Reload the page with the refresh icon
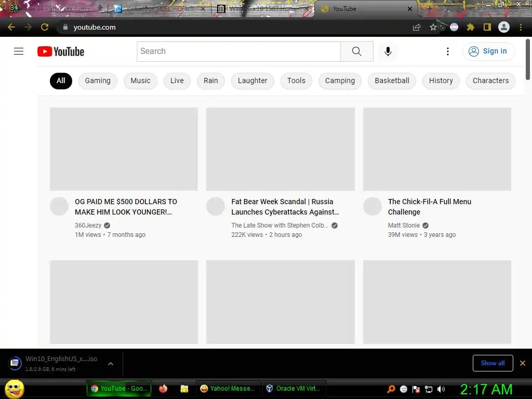This screenshot has width=532, height=399. pos(45,27)
